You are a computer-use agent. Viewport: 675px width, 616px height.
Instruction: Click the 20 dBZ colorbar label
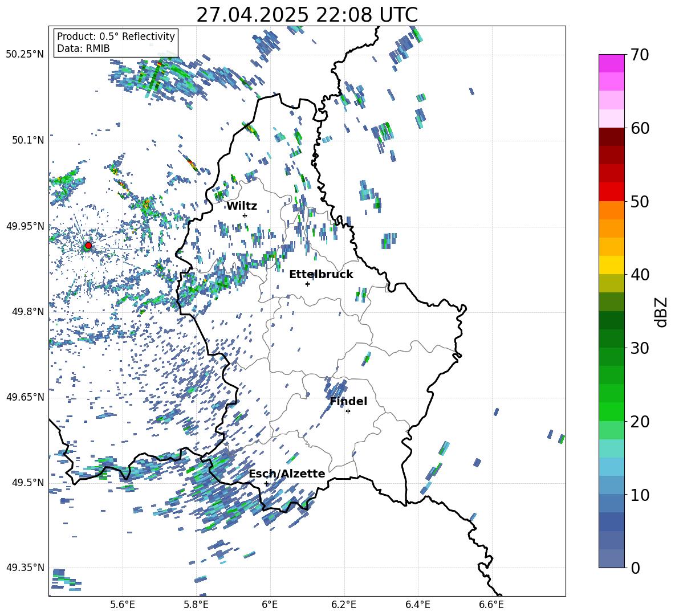(x=640, y=422)
